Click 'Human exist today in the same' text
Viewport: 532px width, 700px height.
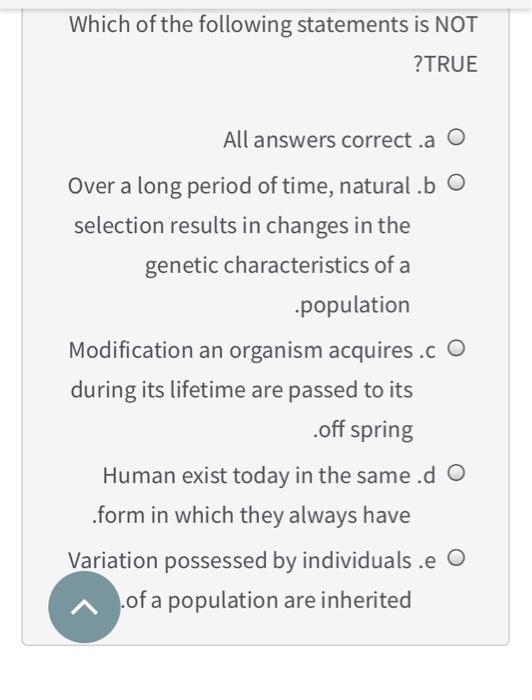256,475
